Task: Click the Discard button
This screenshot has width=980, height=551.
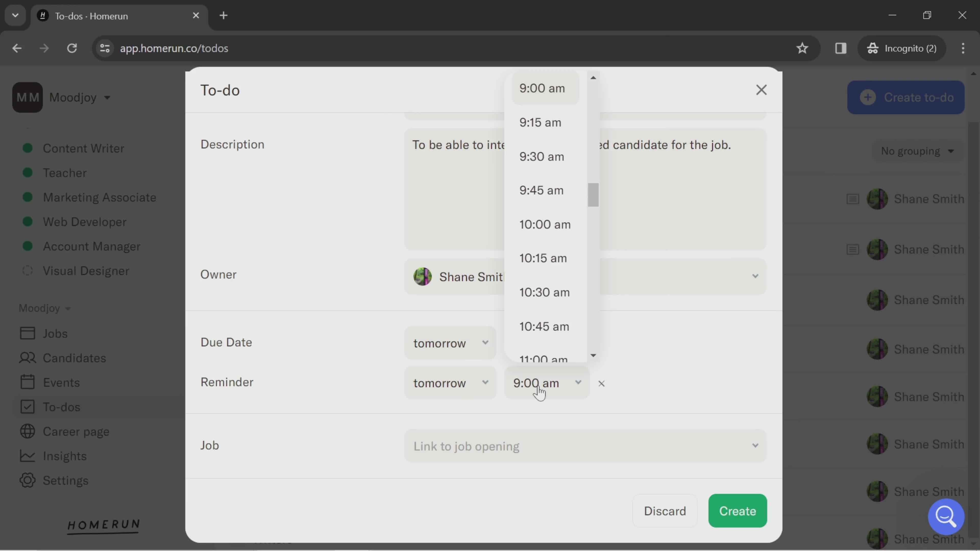Action: click(x=664, y=511)
